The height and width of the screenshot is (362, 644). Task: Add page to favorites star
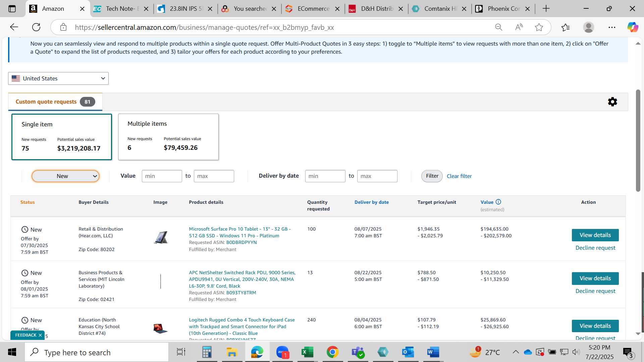click(x=539, y=27)
